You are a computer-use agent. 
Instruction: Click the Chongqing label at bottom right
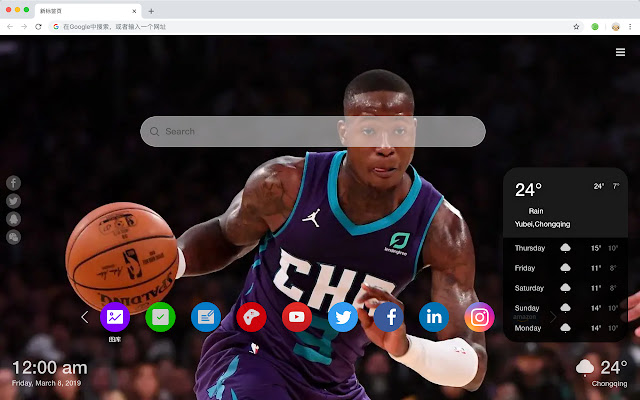[609, 384]
